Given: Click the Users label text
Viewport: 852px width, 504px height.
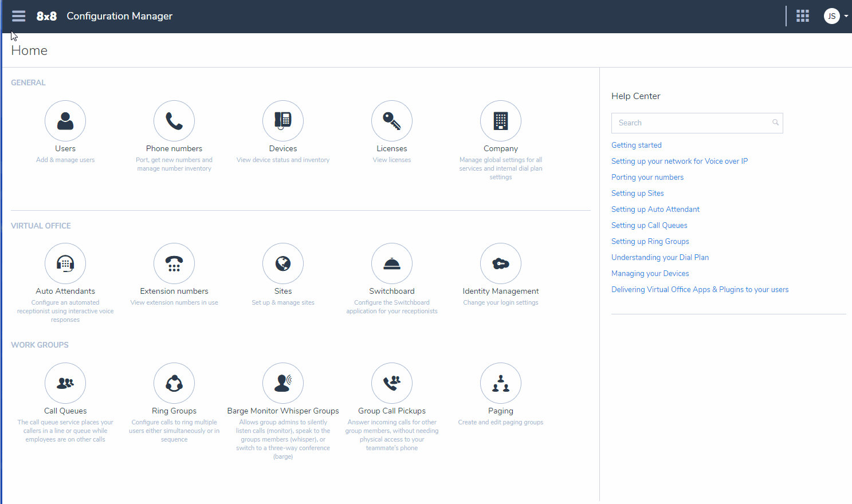Looking at the screenshot, I should (x=65, y=148).
